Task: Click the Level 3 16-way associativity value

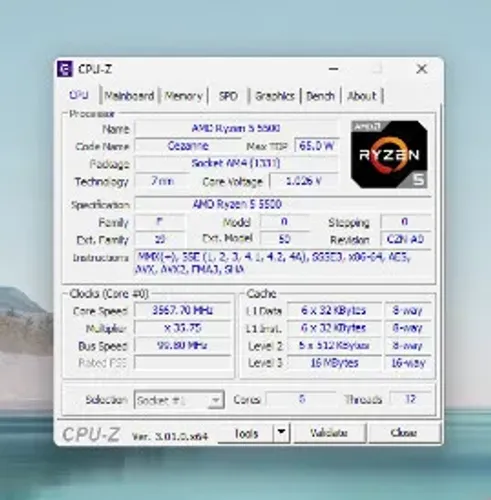Action: click(408, 363)
